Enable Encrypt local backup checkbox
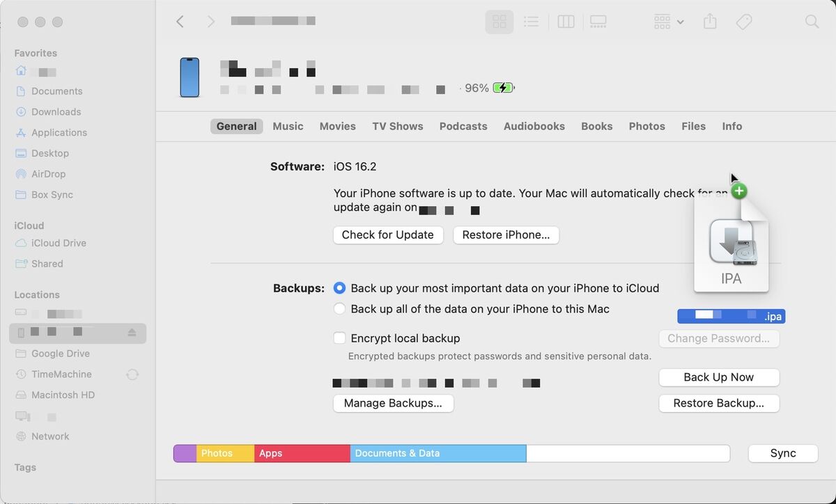The height and width of the screenshot is (504, 836). 339,338
